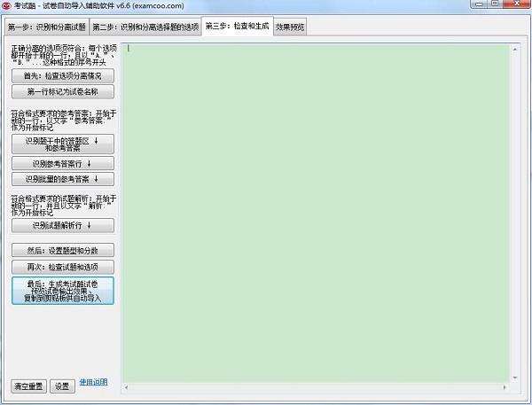The image size is (532, 405).
Task: Click 识别参考答案行 button
Action: (63, 163)
